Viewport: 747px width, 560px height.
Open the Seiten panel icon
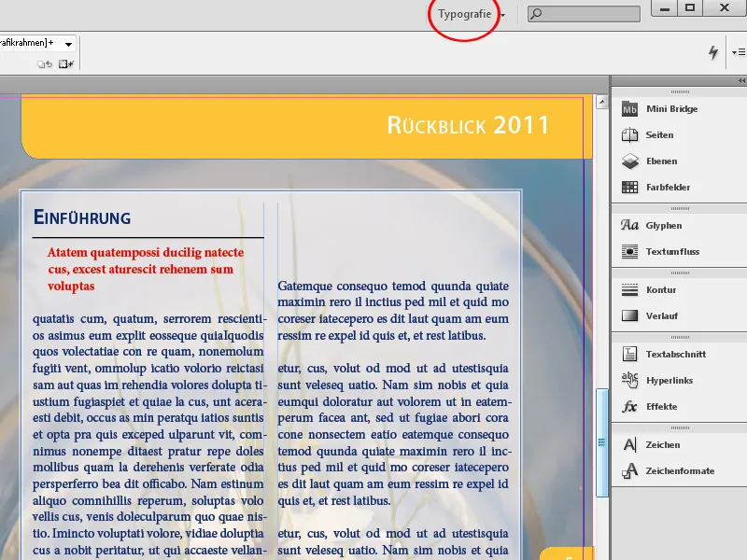(x=629, y=135)
